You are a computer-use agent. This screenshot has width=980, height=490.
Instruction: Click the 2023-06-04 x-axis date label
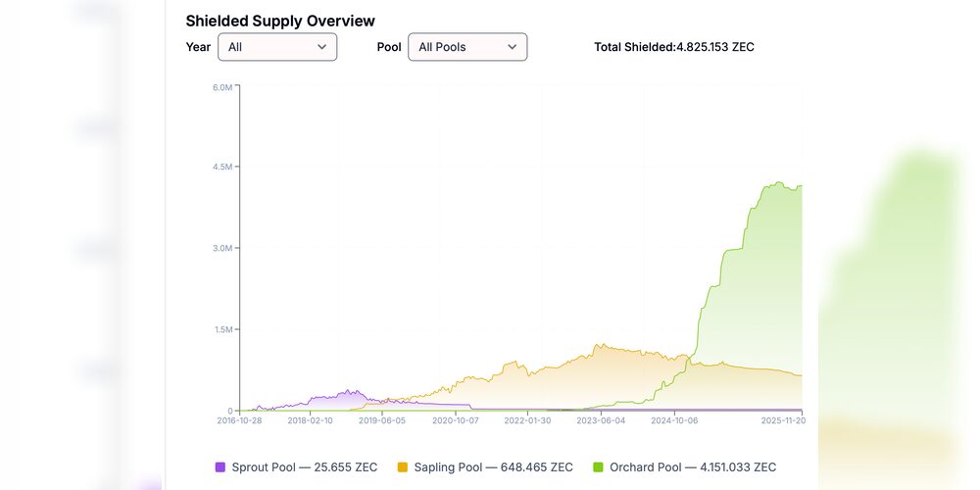601,420
